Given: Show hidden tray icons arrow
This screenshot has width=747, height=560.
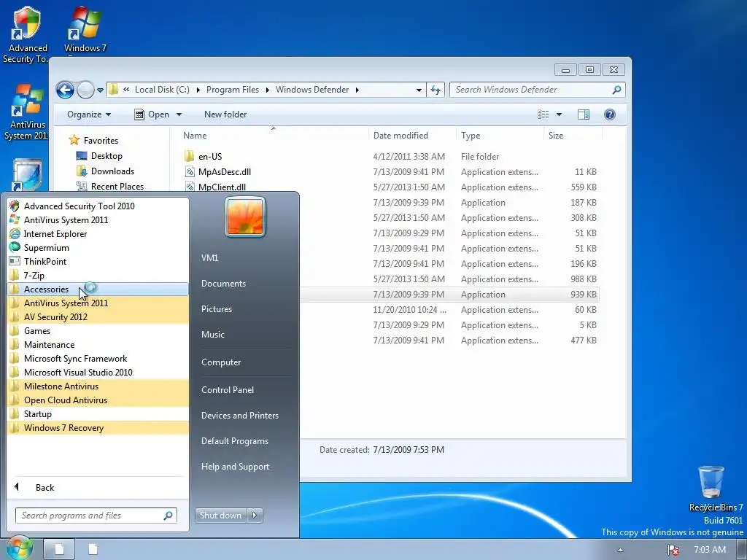Looking at the screenshot, I should tap(620, 550).
